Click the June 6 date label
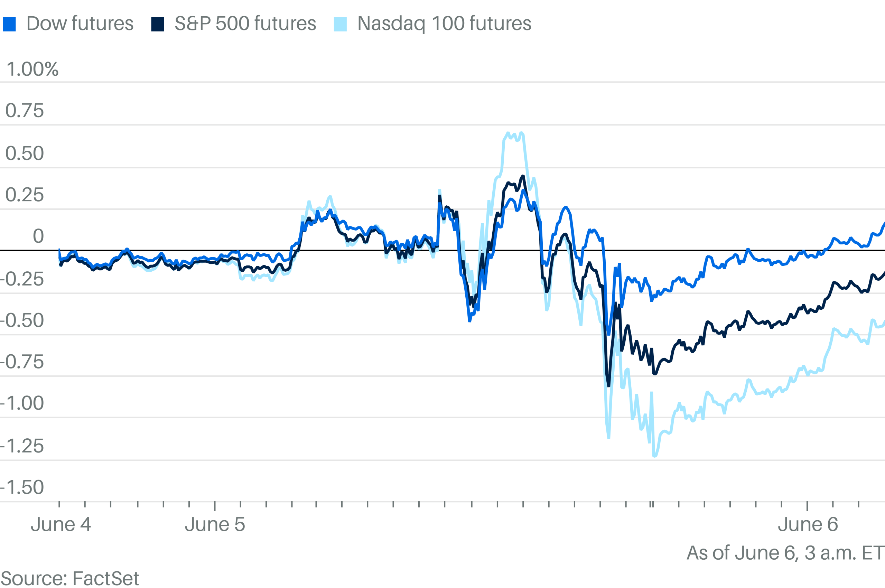The width and height of the screenshot is (885, 588). (x=808, y=524)
